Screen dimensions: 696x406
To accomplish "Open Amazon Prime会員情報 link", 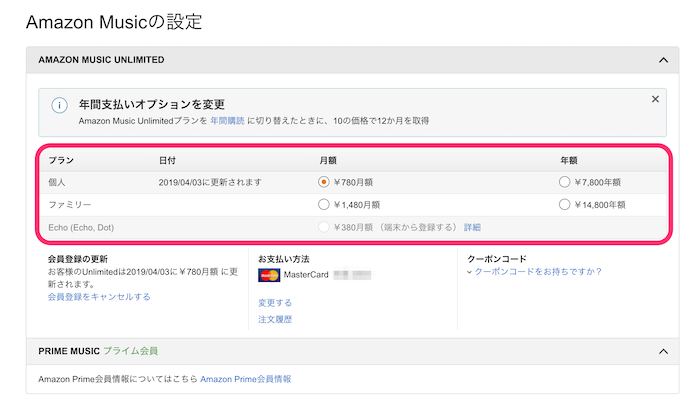I will pyautogui.click(x=246, y=380).
